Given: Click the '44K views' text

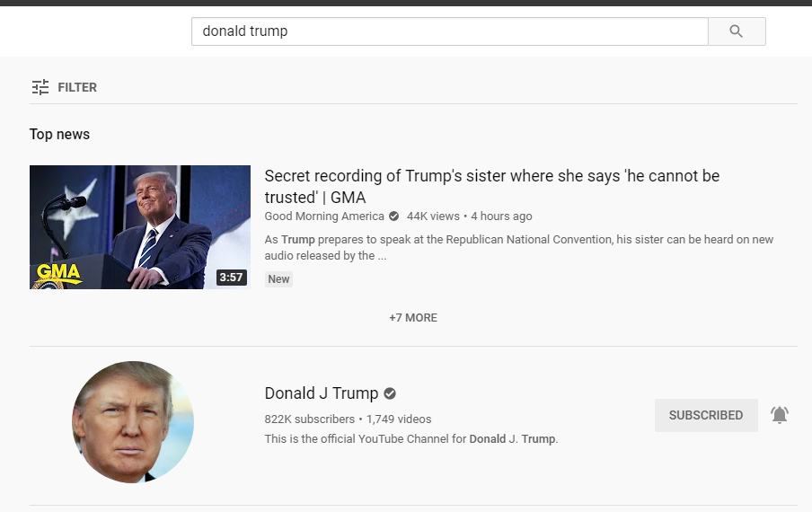Looking at the screenshot, I should [433, 216].
